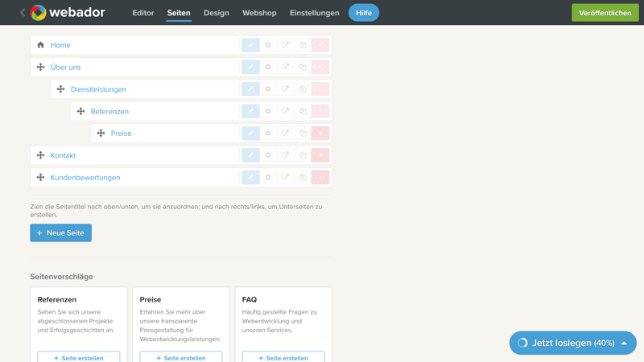Image resolution: width=644 pixels, height=362 pixels.
Task: Edit the Kundenbewertungen page via pencil icon
Action: (x=250, y=178)
